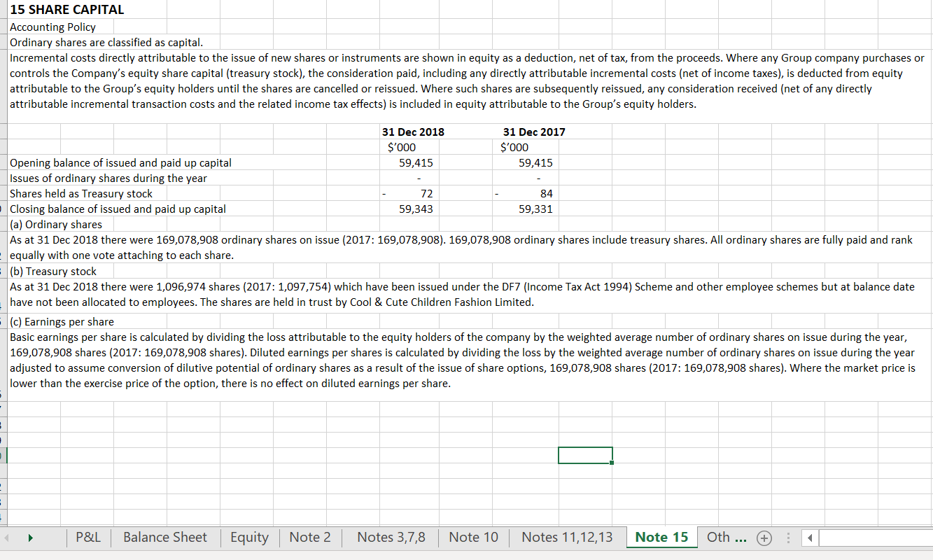The width and height of the screenshot is (933, 560).
Task: Click 'Issues of ordinary shares during the year'
Action: click(x=108, y=178)
